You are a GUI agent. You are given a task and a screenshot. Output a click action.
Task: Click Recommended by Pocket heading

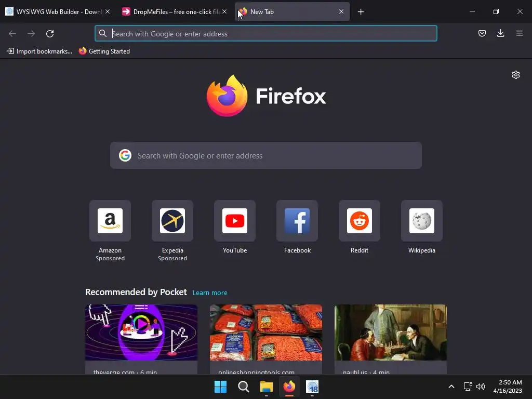[x=136, y=292]
